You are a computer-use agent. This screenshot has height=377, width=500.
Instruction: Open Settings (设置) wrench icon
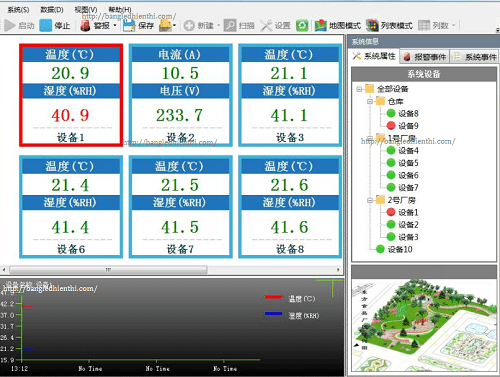[x=266, y=25]
